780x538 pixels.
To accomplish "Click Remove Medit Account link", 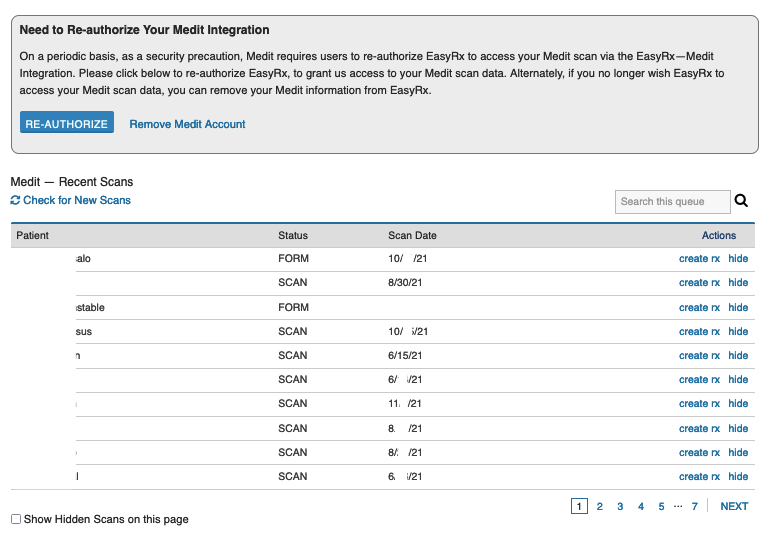I will [x=188, y=124].
